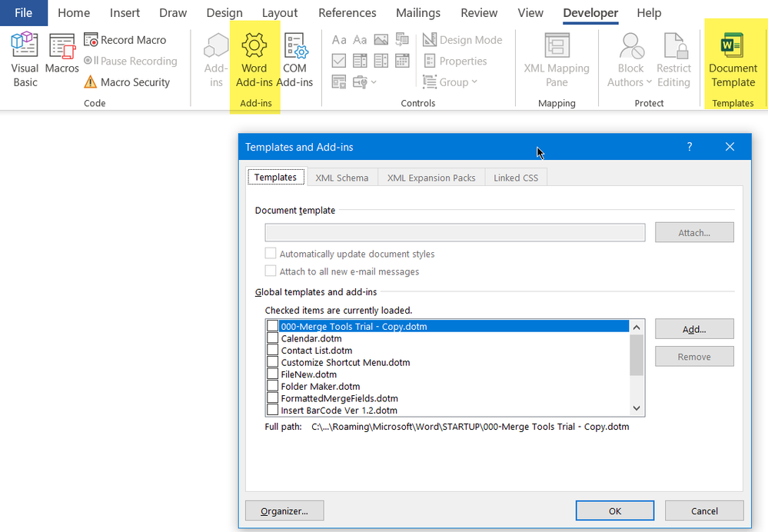Click the template list scrollbar thumb
Viewport: 768px width, 532px height.
[x=637, y=354]
